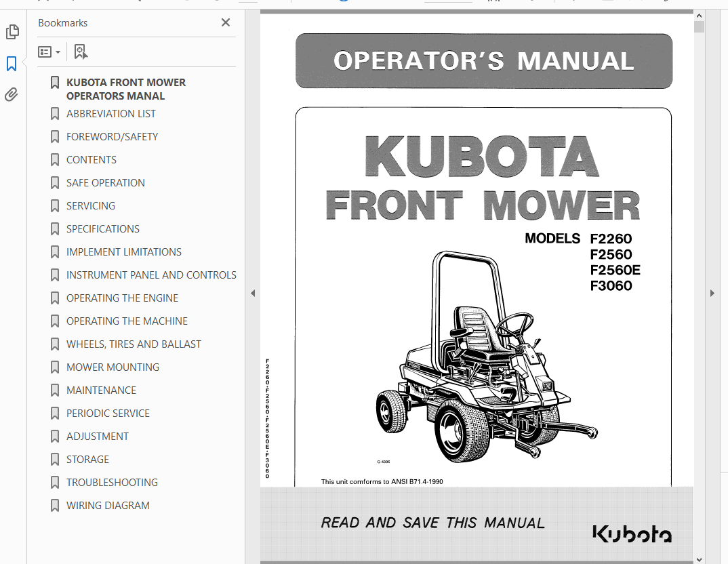Screen dimensions: 728x564
Task: Click bookmark icon beside ABBREVIATION LIST
Action: click(55, 114)
